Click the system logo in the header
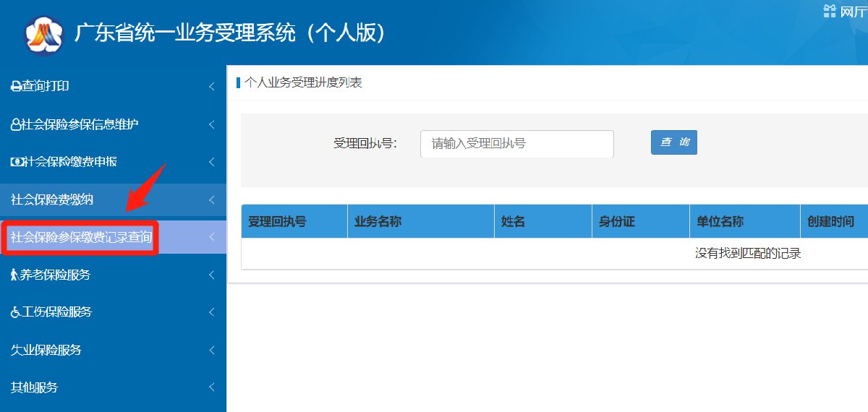The height and width of the screenshot is (412, 868). (45, 34)
